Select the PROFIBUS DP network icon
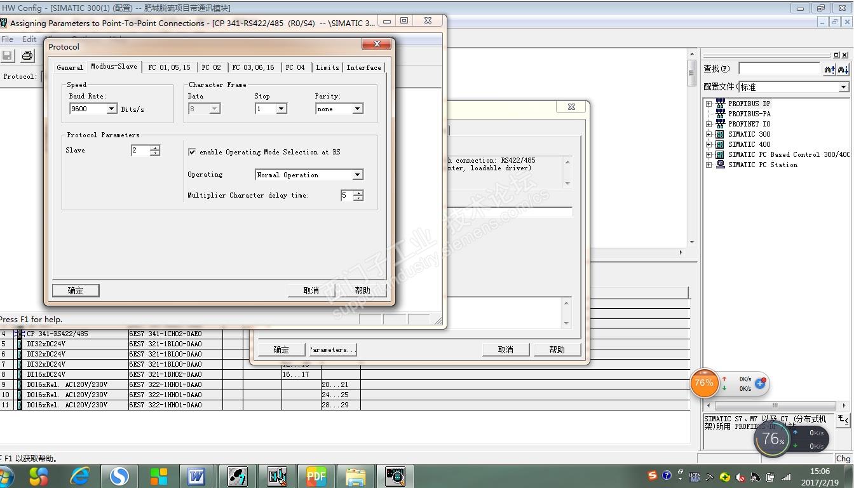 pyautogui.click(x=720, y=103)
